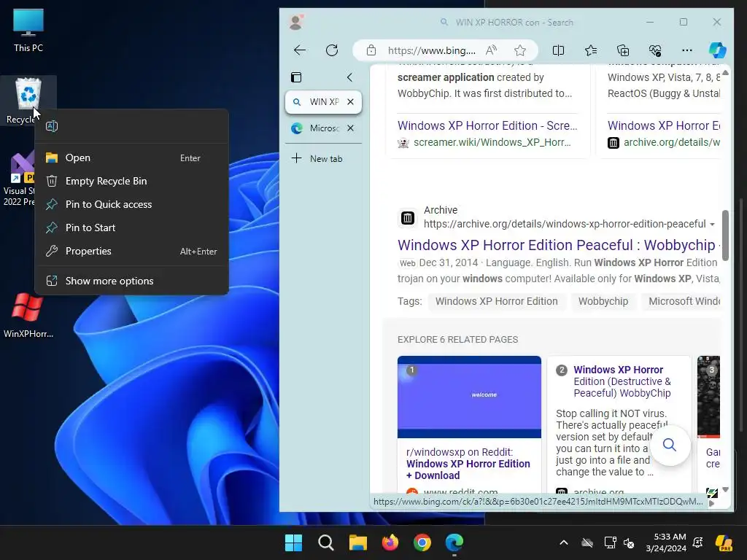Launch Firefox from taskbar
Viewport: 747px width, 560px height.
[390, 542]
